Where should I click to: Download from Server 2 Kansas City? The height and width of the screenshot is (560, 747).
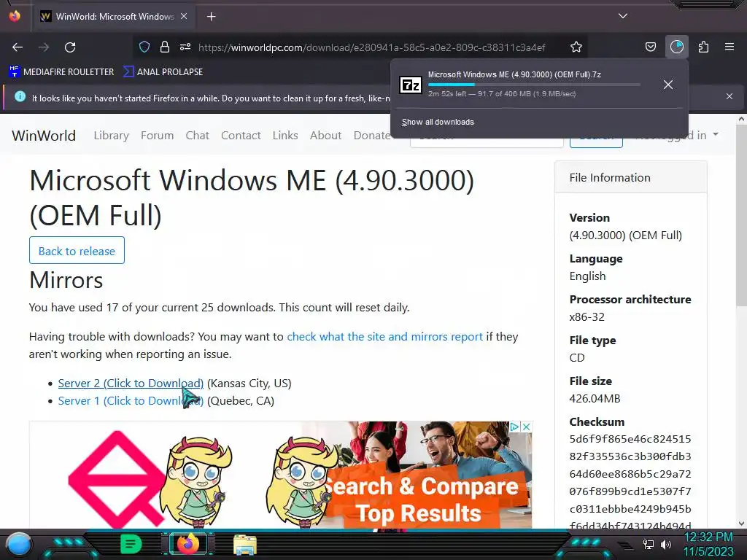point(131,384)
